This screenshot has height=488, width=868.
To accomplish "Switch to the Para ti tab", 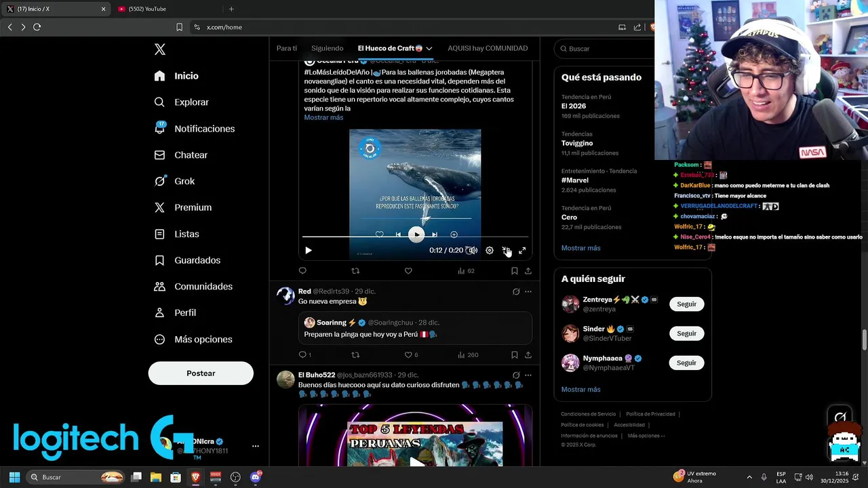I will coord(287,48).
